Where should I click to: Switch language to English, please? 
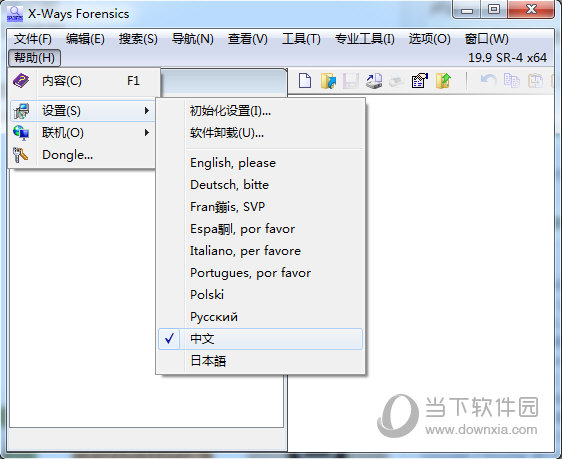(261, 163)
